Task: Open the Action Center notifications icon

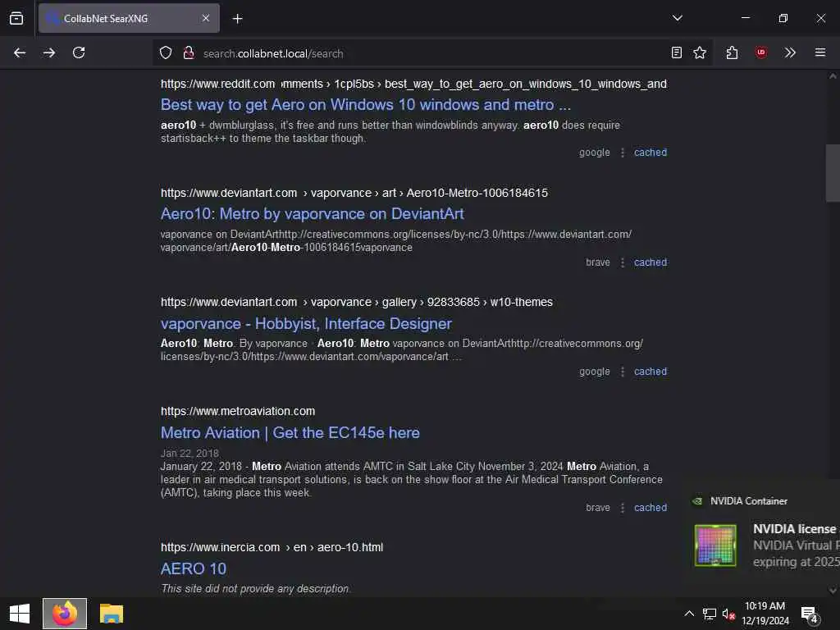Action: click(x=809, y=614)
